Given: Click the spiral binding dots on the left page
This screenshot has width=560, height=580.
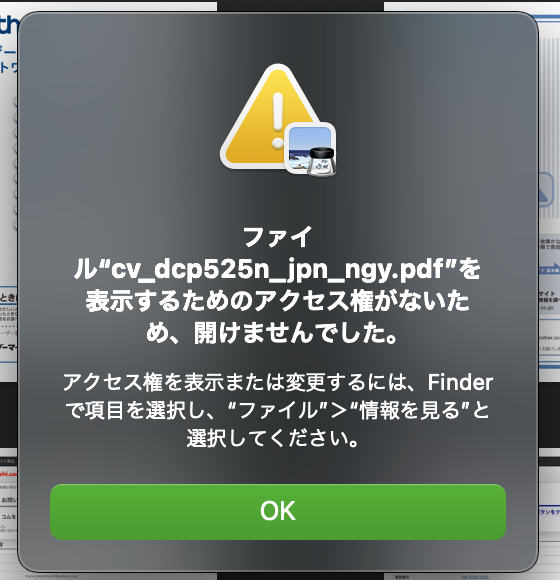Looking at the screenshot, I should (16, 163).
